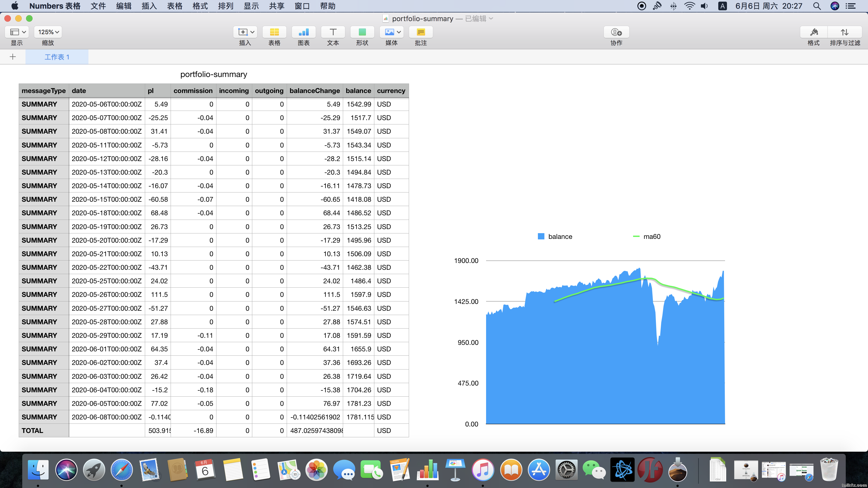Select balanceChange cell -60.65

(x=315, y=199)
